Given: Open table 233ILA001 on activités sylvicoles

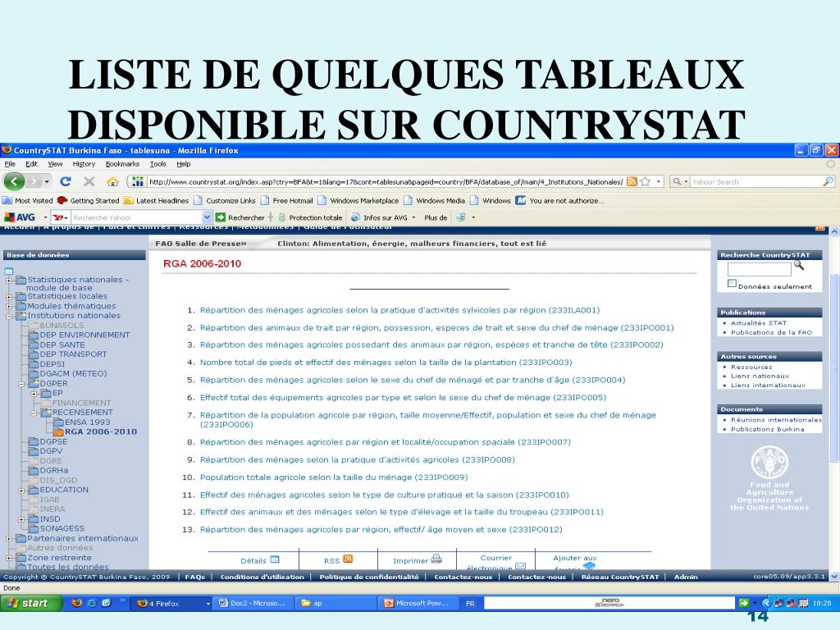Looking at the screenshot, I should click(399, 310).
